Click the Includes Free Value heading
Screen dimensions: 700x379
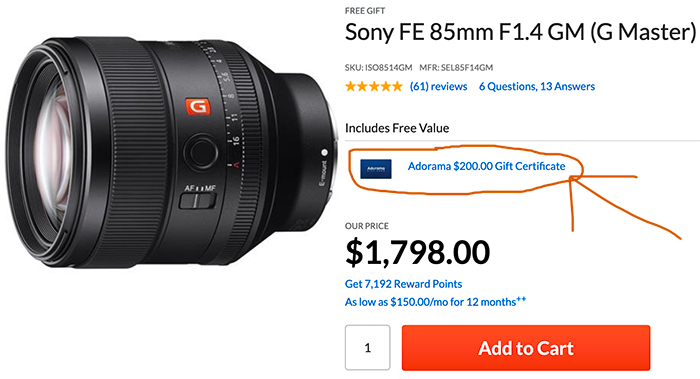(397, 128)
